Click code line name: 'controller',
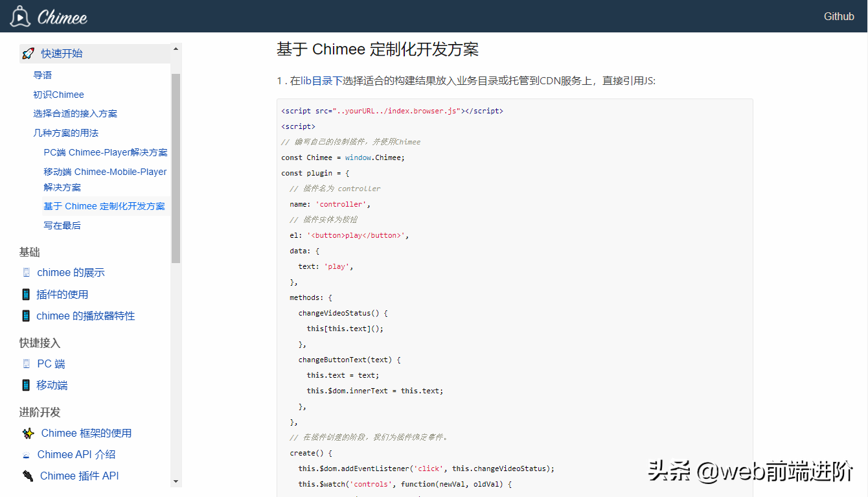The width and height of the screenshot is (868, 497). (330, 204)
